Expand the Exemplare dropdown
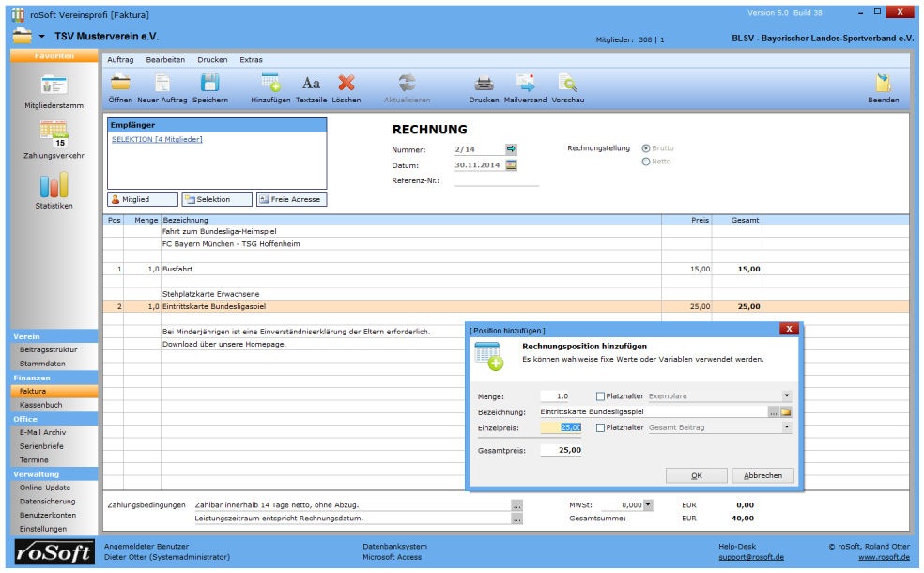 (787, 396)
